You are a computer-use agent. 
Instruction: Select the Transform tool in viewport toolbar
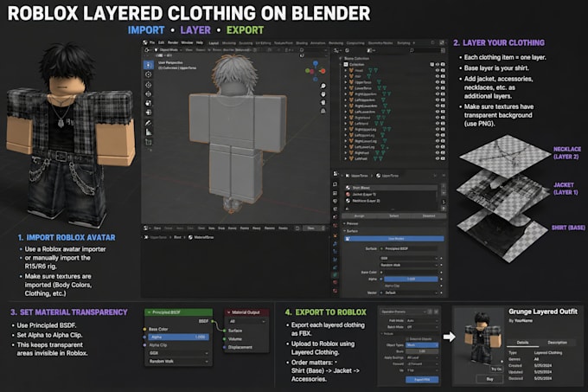(x=149, y=112)
